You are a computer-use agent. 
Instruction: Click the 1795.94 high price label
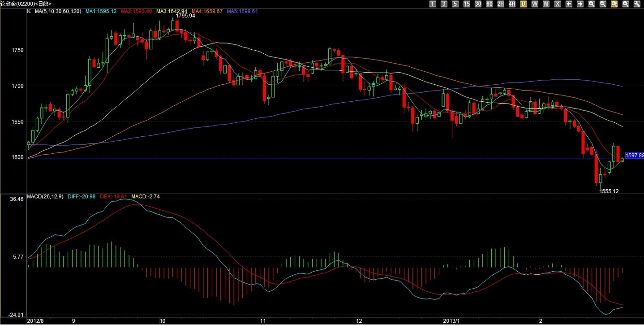(x=185, y=16)
